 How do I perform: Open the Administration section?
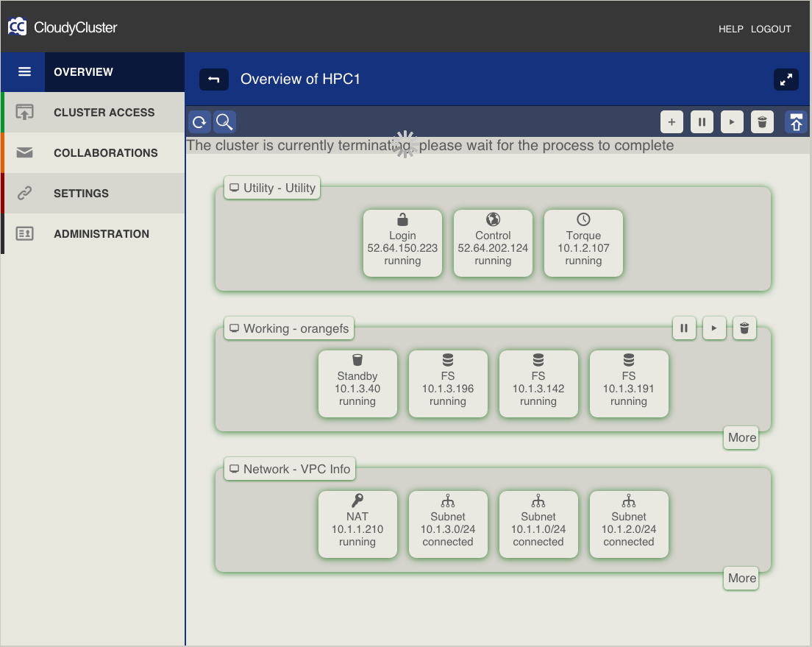click(93, 234)
